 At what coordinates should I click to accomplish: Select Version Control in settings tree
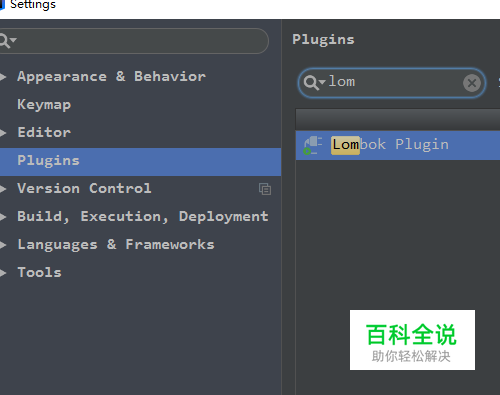[84, 188]
